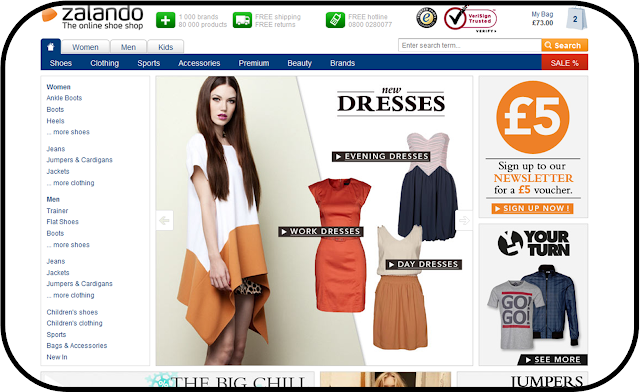The height and width of the screenshot is (392, 640).
Task: Open Children's shoes link
Action: (x=72, y=312)
